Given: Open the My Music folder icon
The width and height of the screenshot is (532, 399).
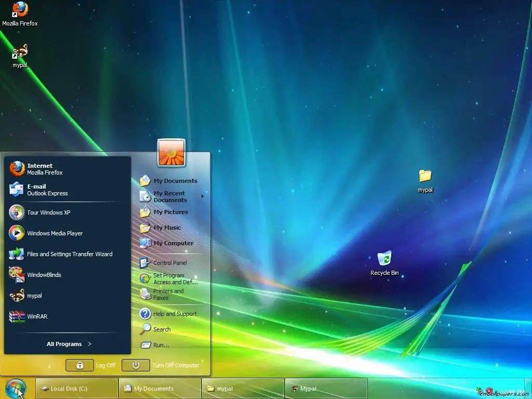Looking at the screenshot, I should coord(145,228).
